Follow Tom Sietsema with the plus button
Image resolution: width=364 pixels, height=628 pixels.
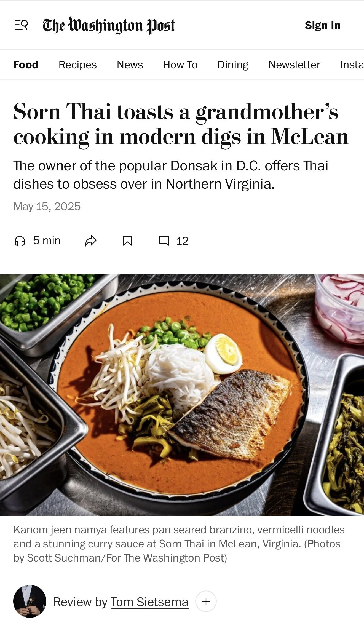click(x=206, y=602)
